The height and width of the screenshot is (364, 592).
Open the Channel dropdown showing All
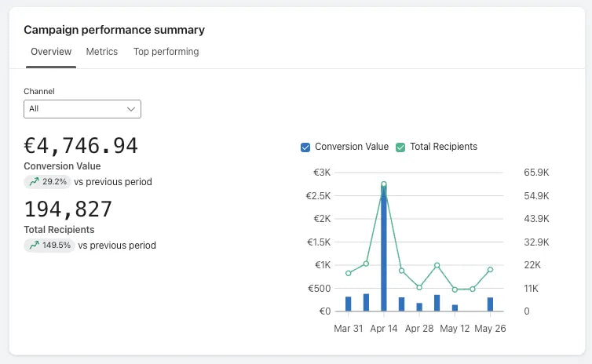82,109
